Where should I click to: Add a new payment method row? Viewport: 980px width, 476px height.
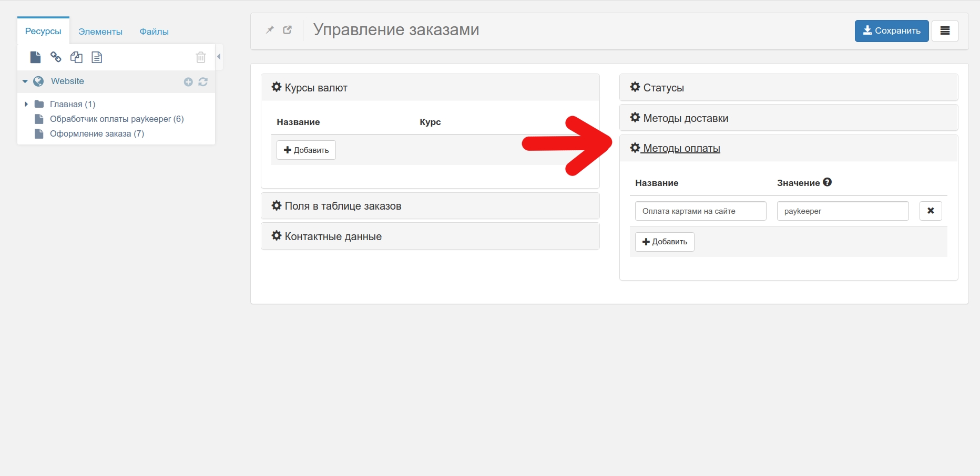click(x=665, y=242)
